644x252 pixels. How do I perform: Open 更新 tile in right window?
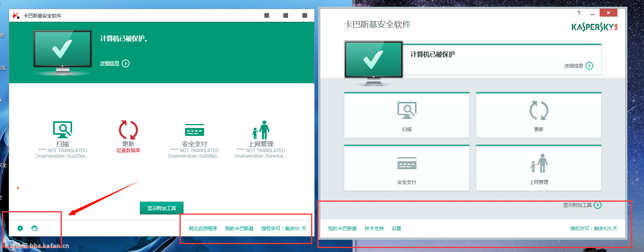(539, 115)
